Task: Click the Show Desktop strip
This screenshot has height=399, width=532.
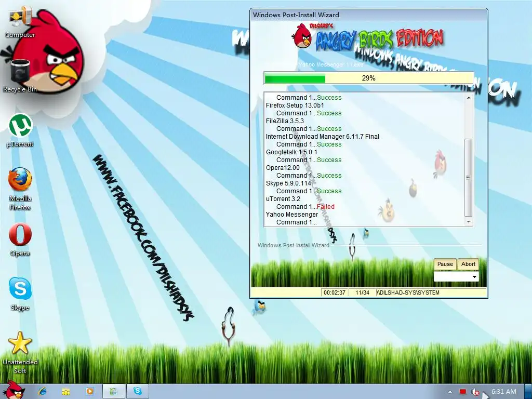Action: pos(528,392)
